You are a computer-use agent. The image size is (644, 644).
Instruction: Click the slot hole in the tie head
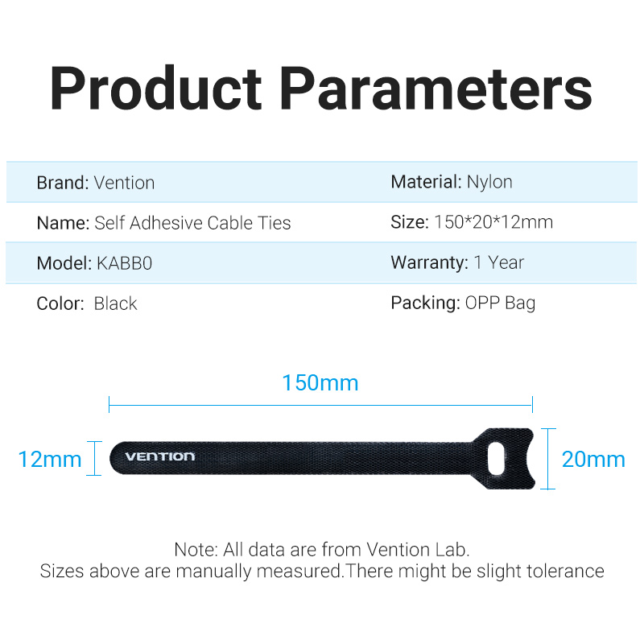496,458
